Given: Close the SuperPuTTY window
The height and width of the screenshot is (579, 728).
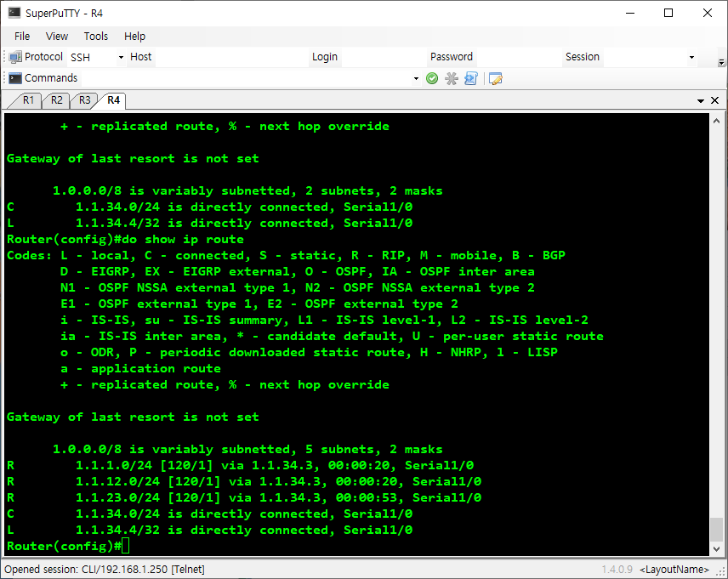Looking at the screenshot, I should pyautogui.click(x=707, y=13).
